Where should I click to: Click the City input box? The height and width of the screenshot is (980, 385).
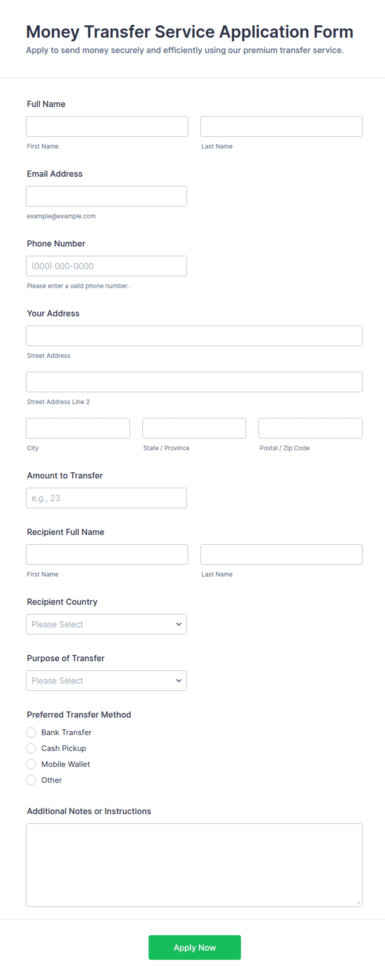point(78,428)
